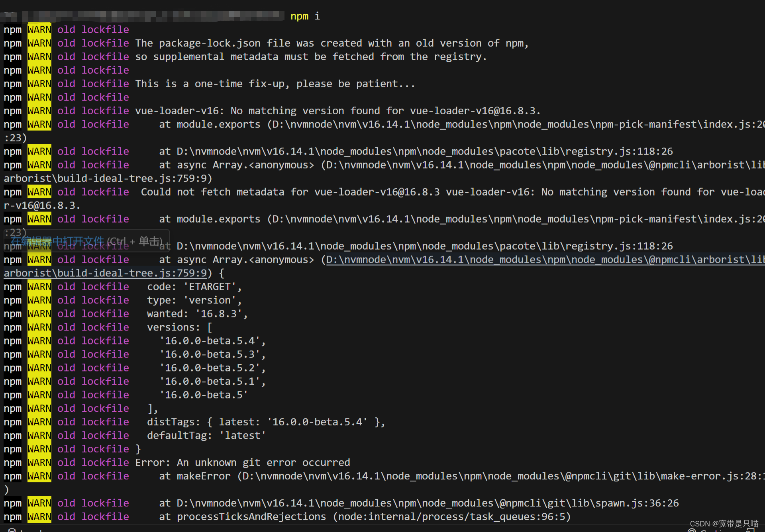765x532 pixels.
Task: Click the distTags latest value text
Action: 318,422
